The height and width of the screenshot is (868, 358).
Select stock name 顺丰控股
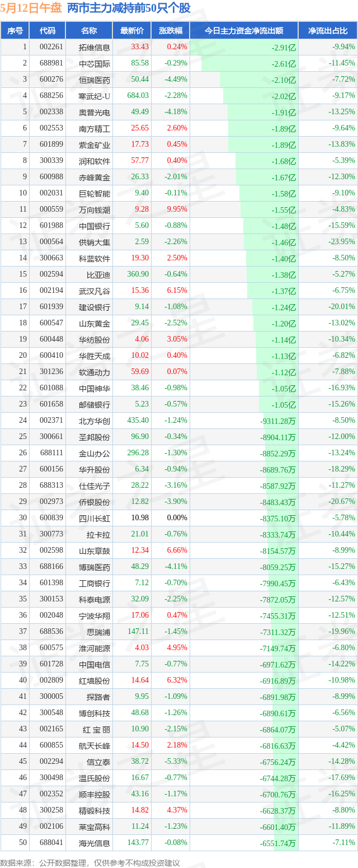pyautogui.click(x=95, y=794)
